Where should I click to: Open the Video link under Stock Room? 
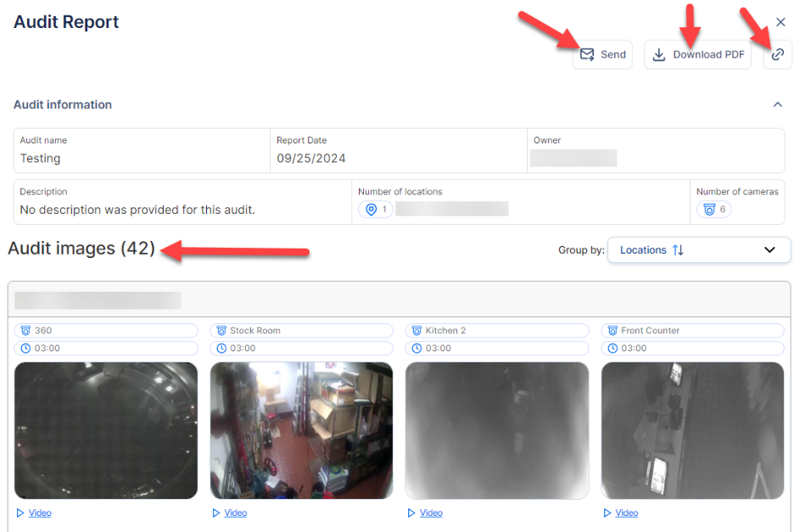(235, 512)
